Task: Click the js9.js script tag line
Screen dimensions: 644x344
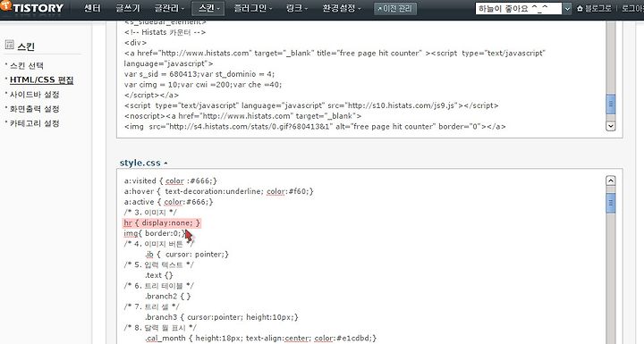Action: (311, 105)
